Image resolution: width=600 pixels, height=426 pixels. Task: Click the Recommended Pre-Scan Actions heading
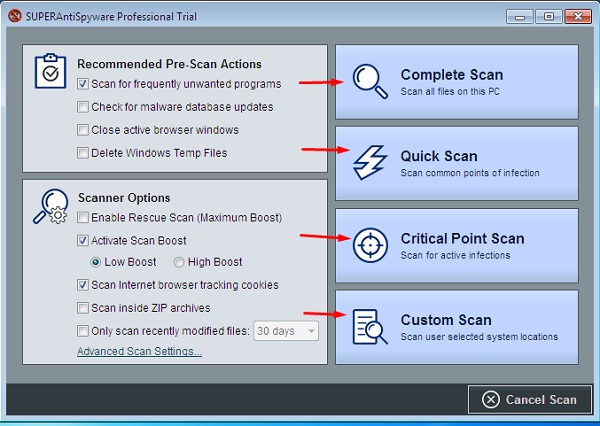pyautogui.click(x=169, y=64)
